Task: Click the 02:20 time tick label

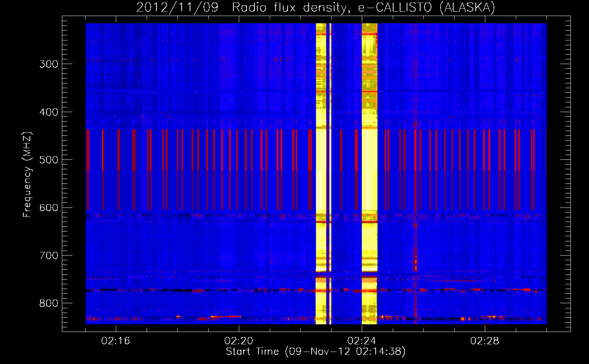Action: [x=239, y=341]
